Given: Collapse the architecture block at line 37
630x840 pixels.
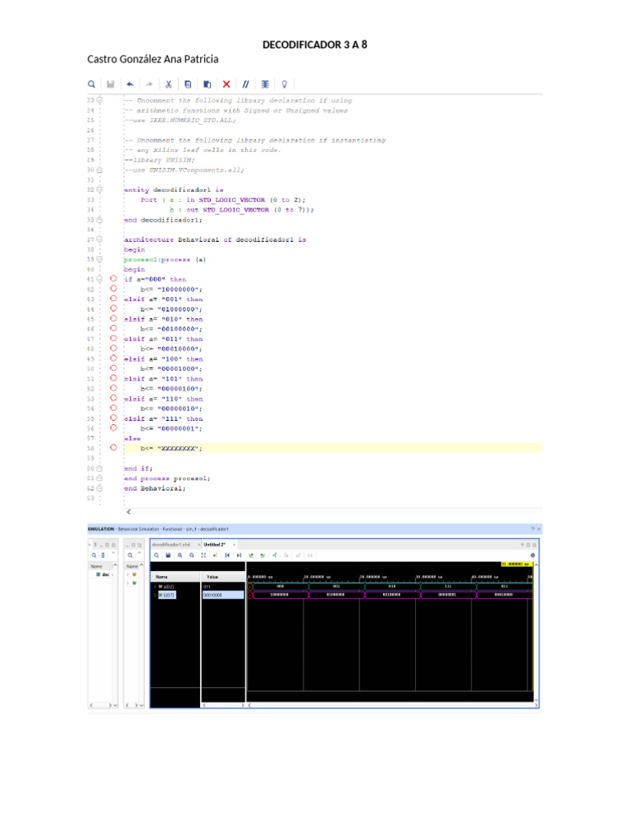Looking at the screenshot, I should tap(100, 240).
